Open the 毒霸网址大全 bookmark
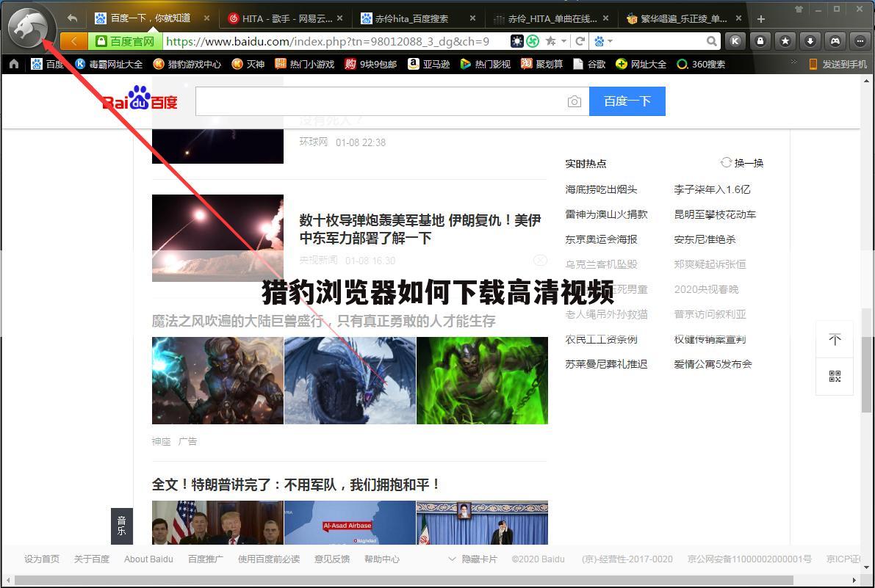 [109, 64]
